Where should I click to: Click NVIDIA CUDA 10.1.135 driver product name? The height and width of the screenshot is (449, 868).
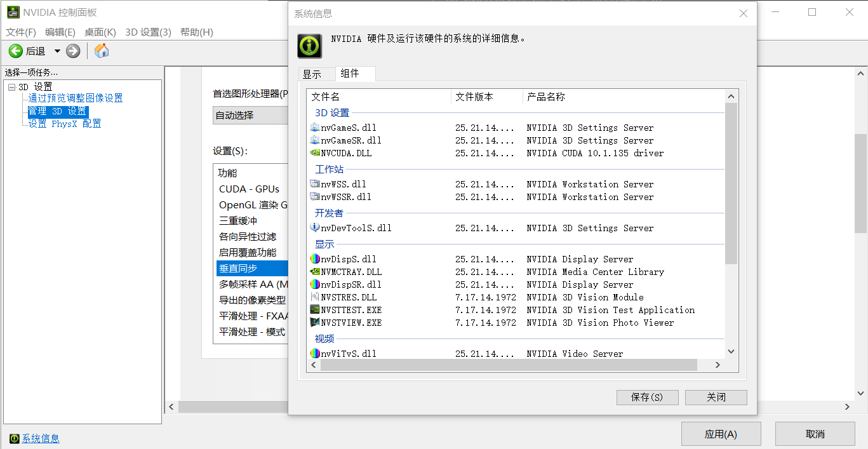(595, 153)
